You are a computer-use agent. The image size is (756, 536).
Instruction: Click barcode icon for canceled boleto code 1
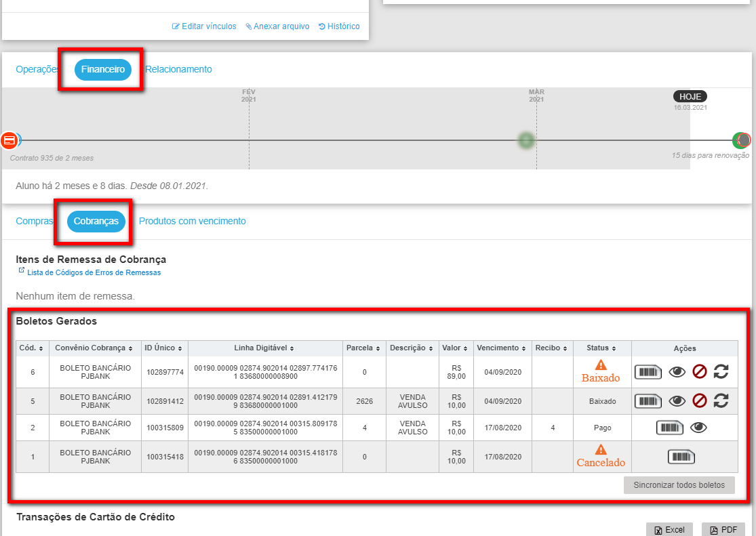pos(681,457)
